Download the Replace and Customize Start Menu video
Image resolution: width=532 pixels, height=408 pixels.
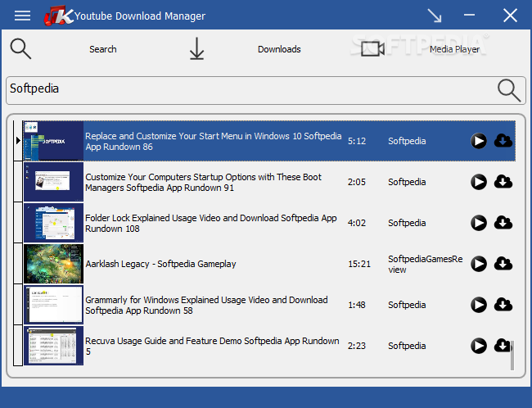(x=503, y=141)
